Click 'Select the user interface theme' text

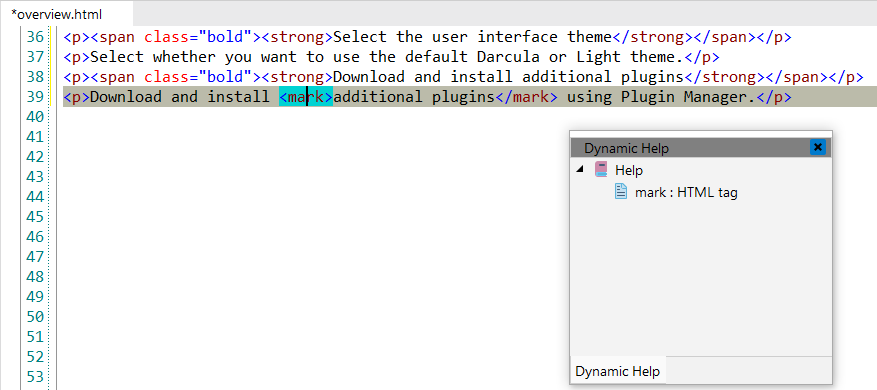click(473, 37)
